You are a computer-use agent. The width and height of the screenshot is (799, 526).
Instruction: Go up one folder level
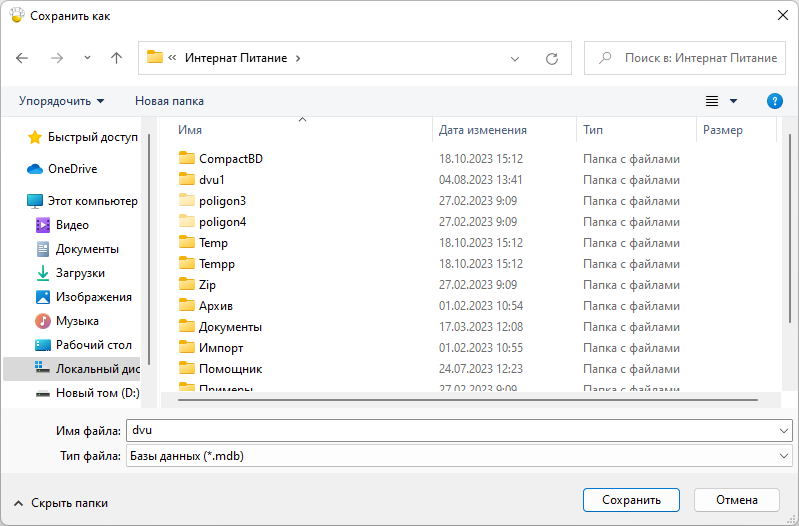(116, 58)
